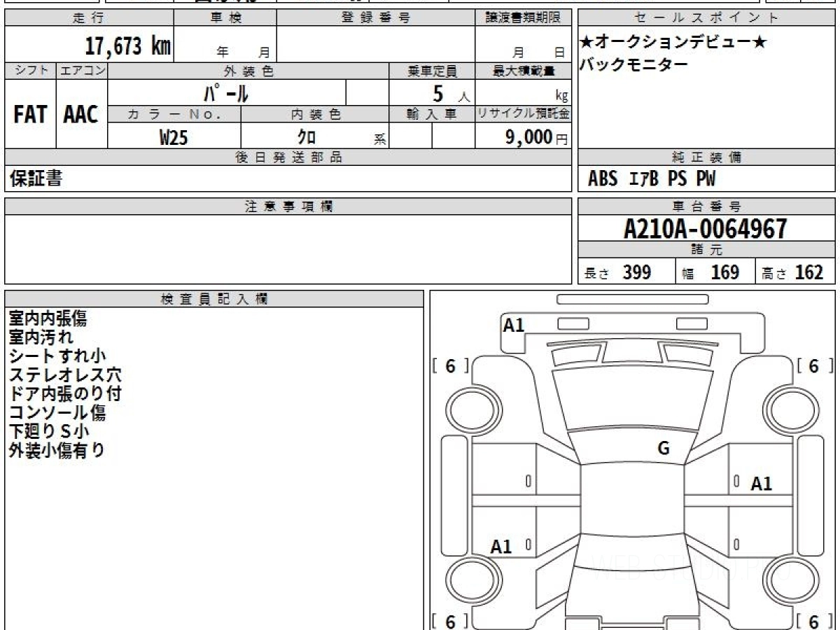Select inspector note コンソール傷

(x=57, y=412)
